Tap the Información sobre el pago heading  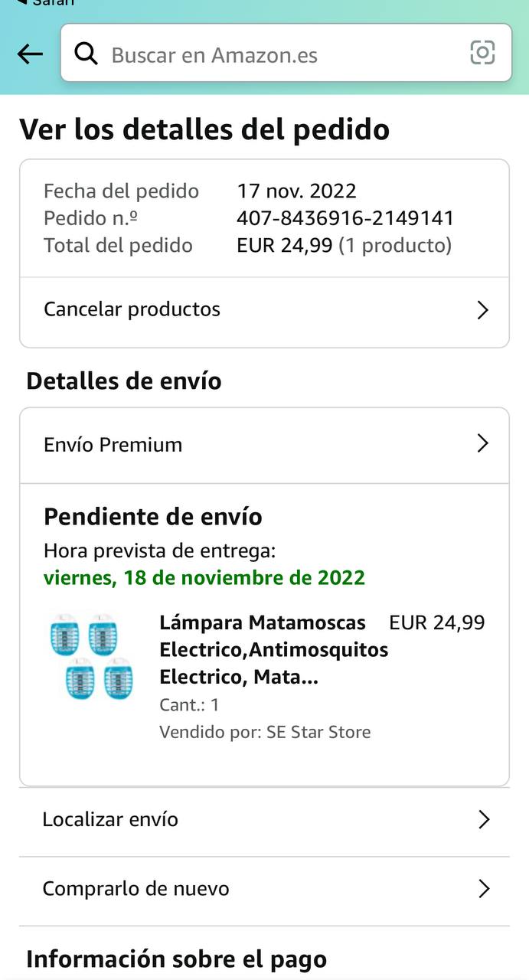pyautogui.click(x=177, y=959)
